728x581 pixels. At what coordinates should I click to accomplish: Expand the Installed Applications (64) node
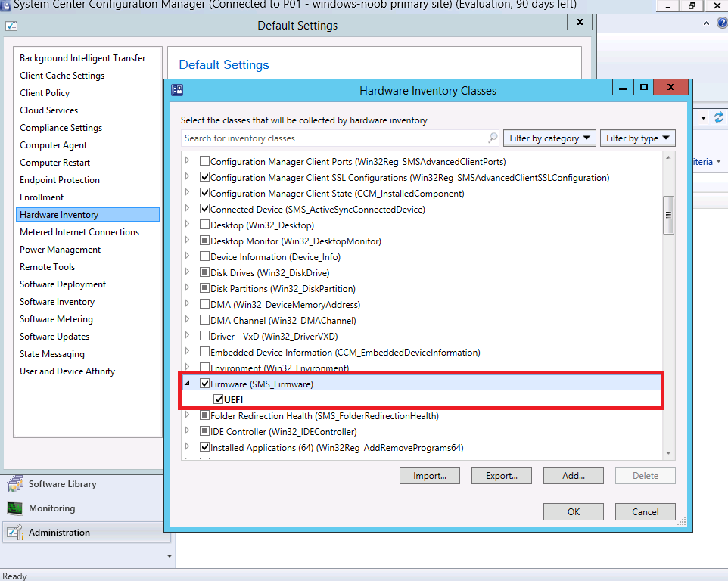coord(187,446)
